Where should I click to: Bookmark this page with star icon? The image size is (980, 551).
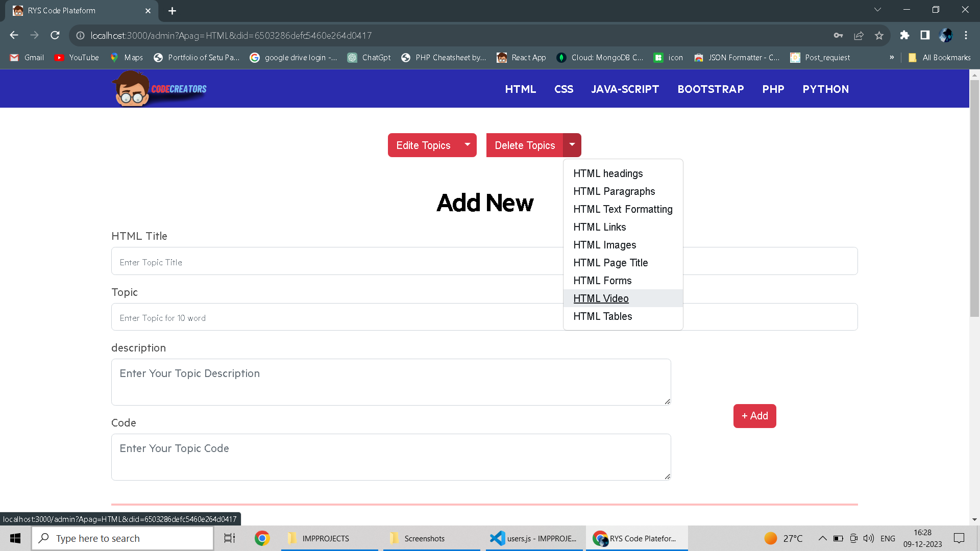[879, 35]
